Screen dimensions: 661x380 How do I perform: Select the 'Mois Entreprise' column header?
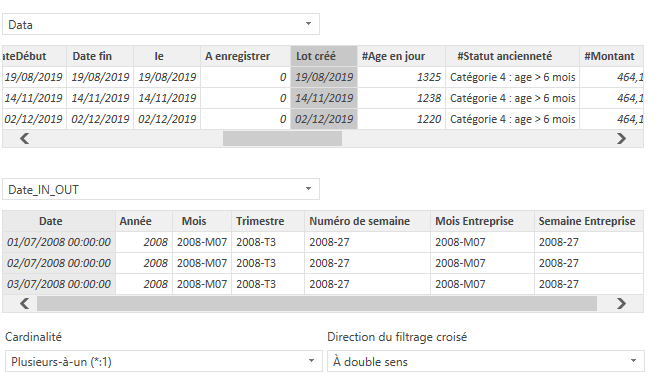click(x=482, y=221)
